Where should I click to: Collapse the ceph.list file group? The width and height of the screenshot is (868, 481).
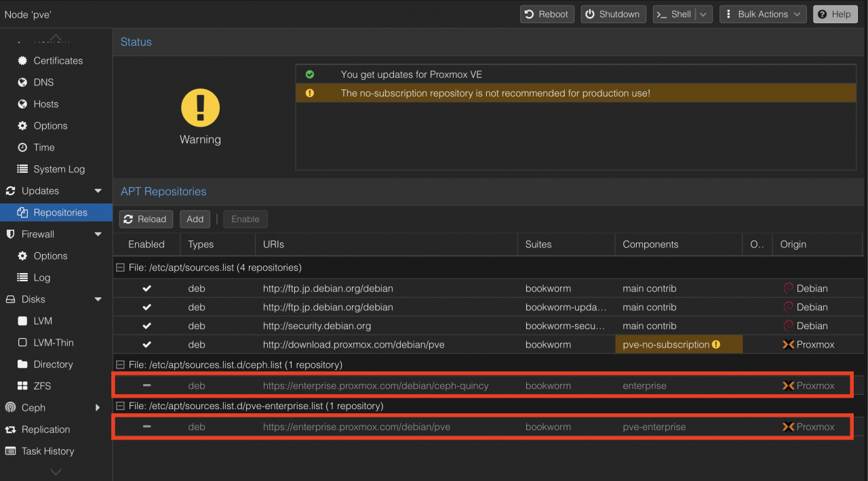(x=121, y=364)
